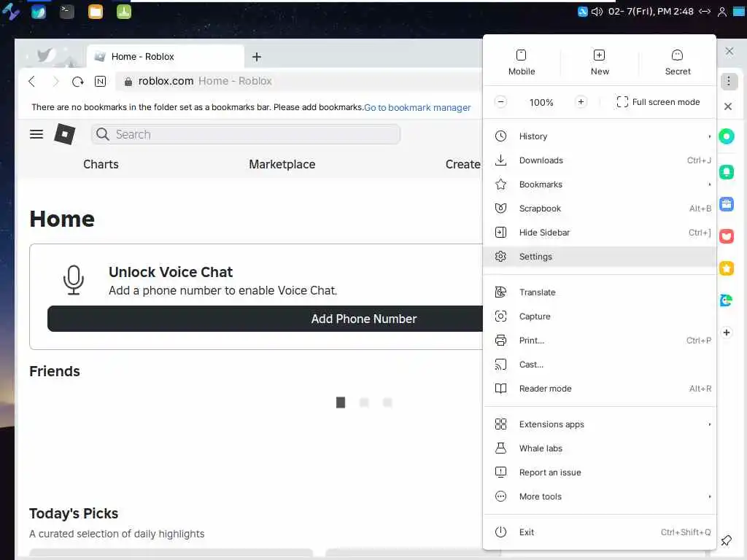Open the Marketplace page
Viewport: 747px width, 560px height.
(282, 164)
